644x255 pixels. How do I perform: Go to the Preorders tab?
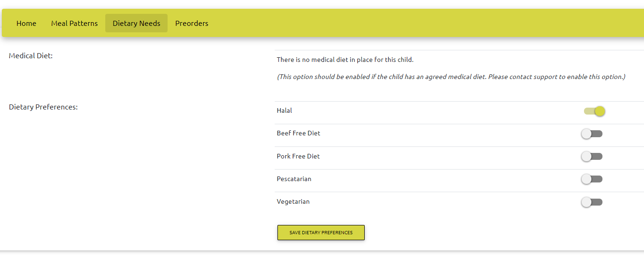pyautogui.click(x=192, y=23)
